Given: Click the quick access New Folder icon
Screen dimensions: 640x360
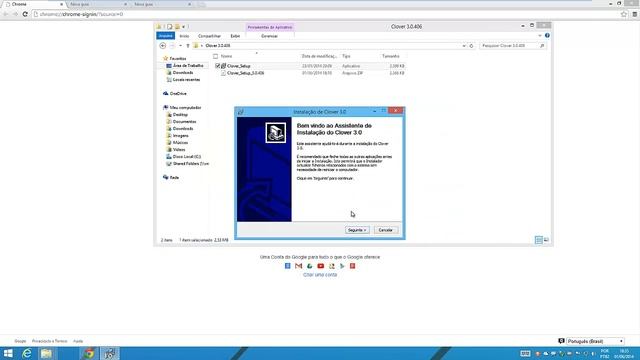Looking at the screenshot, I should 177,27.
